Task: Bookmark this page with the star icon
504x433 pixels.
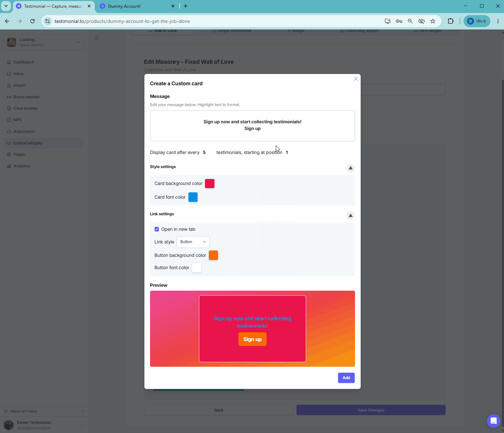Action: [x=433, y=21]
